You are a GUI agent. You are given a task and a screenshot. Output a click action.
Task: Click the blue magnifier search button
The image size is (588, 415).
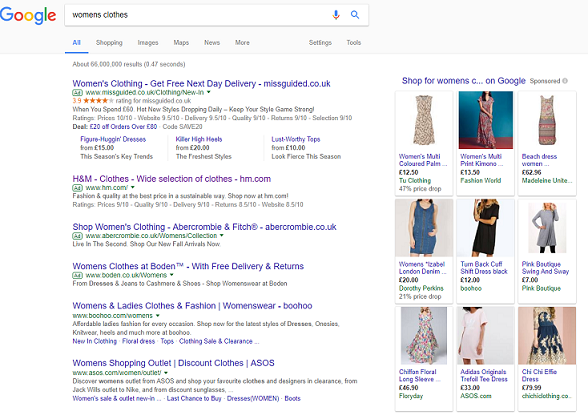pyautogui.click(x=355, y=15)
